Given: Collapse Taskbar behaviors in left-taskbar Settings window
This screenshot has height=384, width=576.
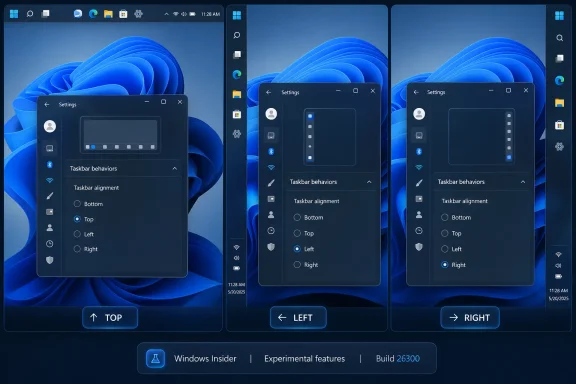Looking at the screenshot, I should click(x=369, y=182).
